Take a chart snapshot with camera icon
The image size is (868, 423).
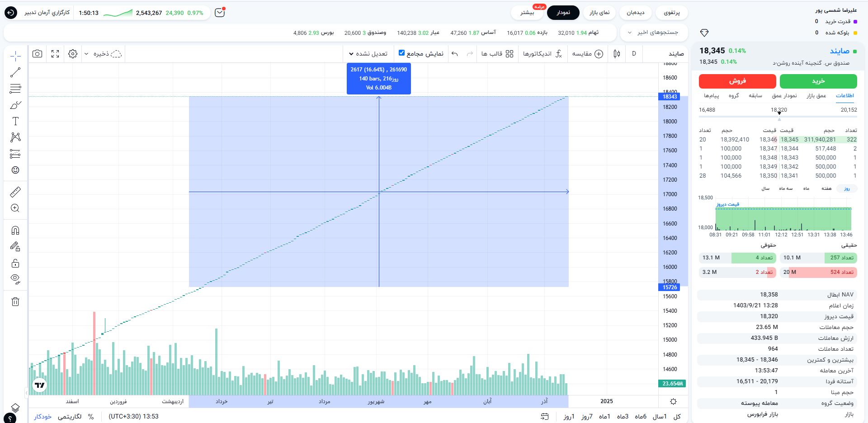click(x=38, y=54)
